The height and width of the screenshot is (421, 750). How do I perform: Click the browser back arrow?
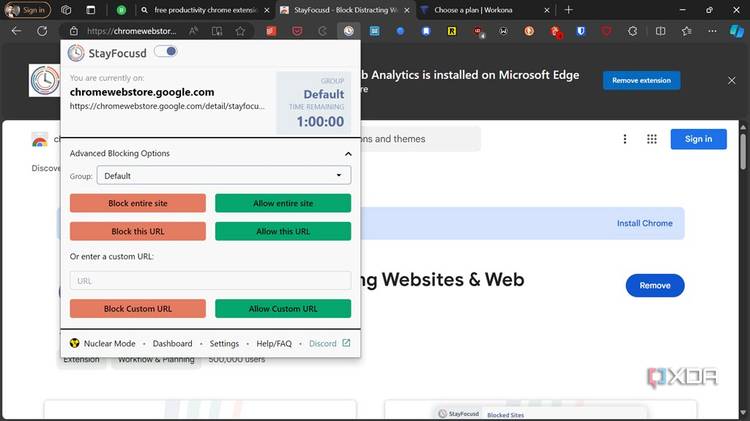pyautogui.click(x=16, y=31)
